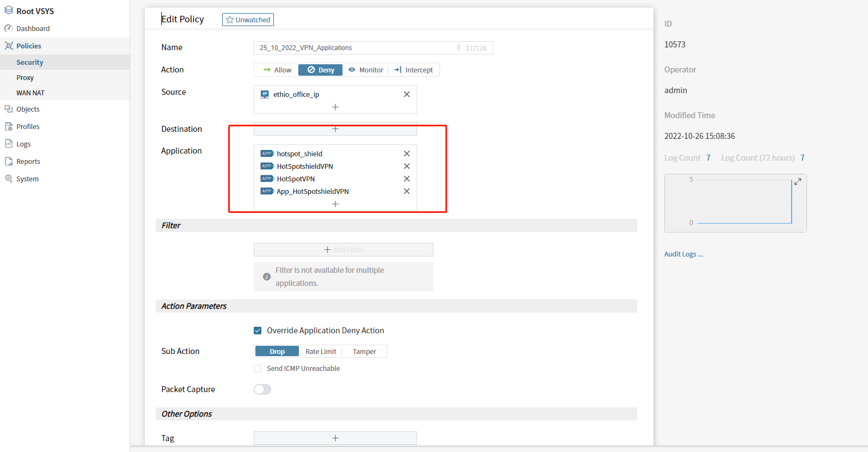868x452 pixels.
Task: Add a destination entry
Action: (x=335, y=129)
